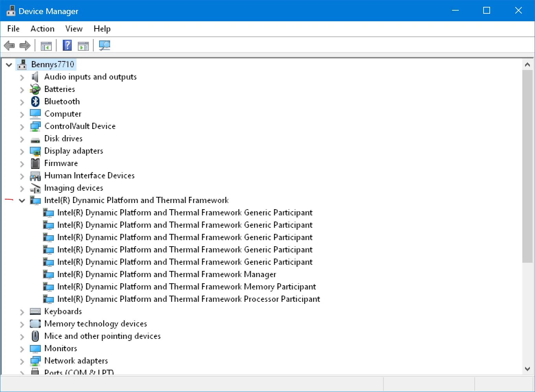Select the Human Interface Devices label
Image resolution: width=535 pixels, height=392 pixels.
pos(90,176)
